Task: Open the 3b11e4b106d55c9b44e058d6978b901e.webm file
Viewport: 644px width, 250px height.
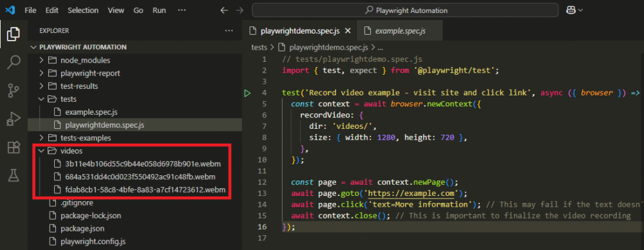Action: [x=143, y=164]
